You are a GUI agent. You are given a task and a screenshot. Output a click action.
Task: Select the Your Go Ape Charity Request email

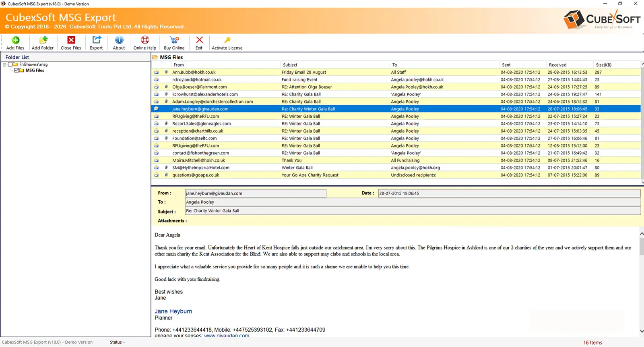[396, 175]
